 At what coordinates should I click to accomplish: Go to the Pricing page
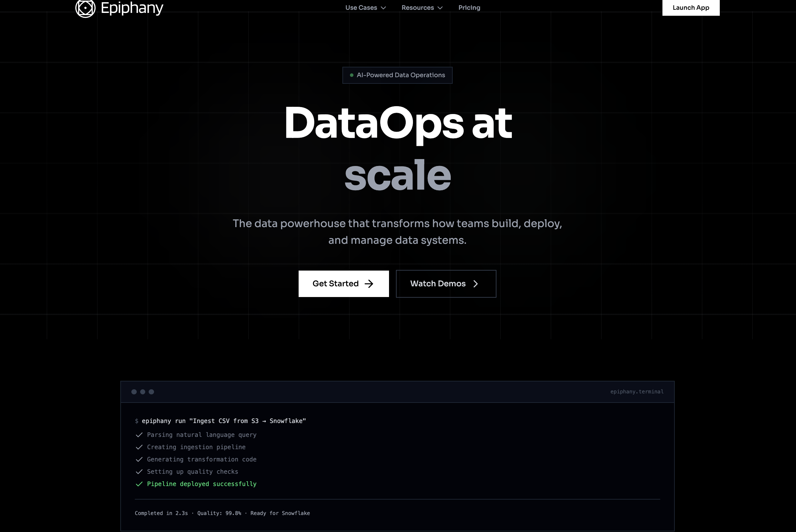coord(469,8)
